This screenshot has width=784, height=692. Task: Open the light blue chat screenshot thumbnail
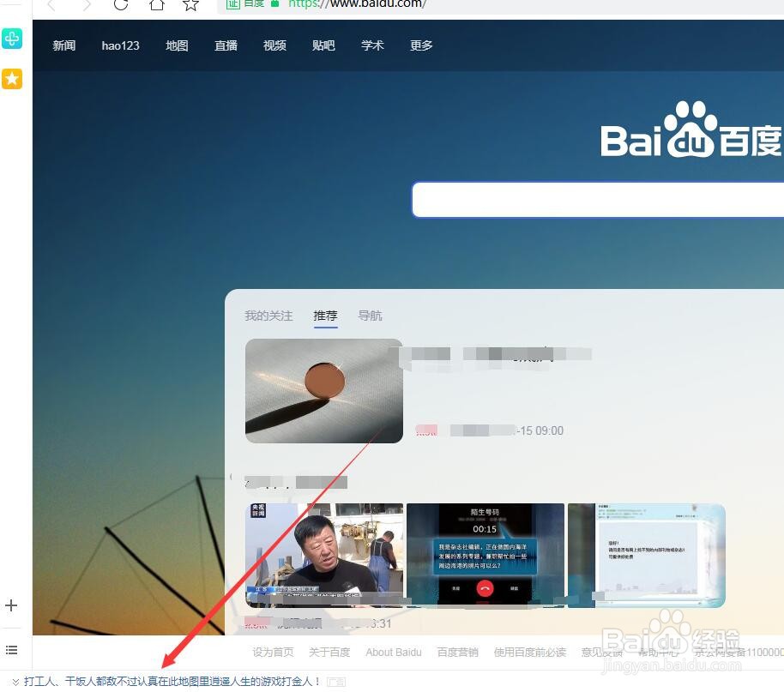click(647, 556)
